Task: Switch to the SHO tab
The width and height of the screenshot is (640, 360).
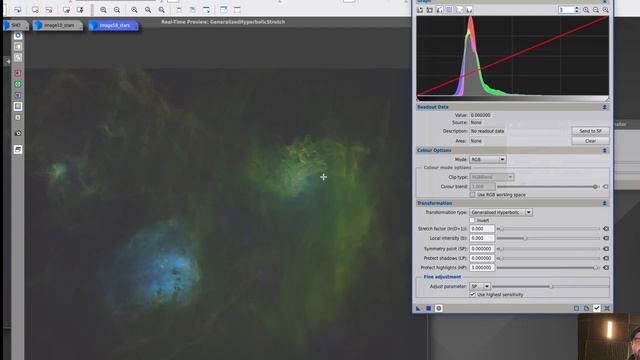Action: click(x=16, y=25)
